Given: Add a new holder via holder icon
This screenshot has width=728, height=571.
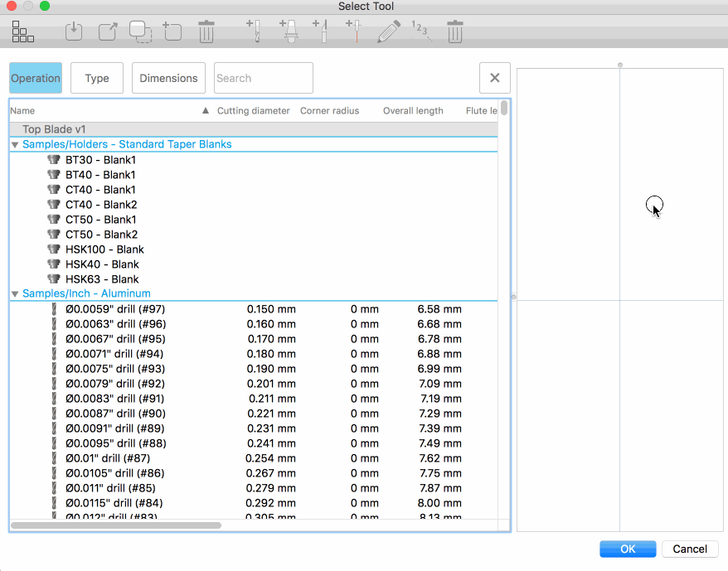Looking at the screenshot, I should pyautogui.click(x=289, y=31).
